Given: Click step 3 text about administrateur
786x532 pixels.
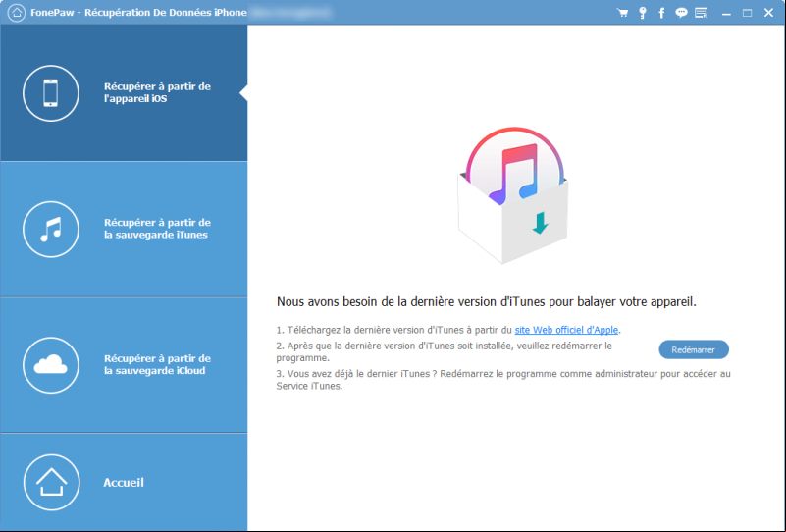Looking at the screenshot, I should point(503,380).
